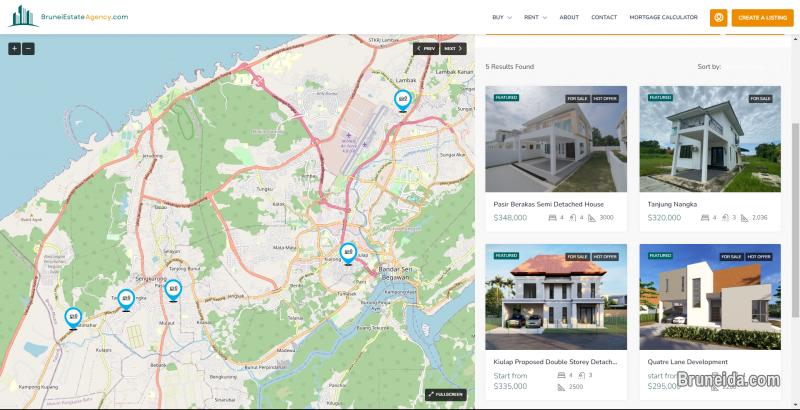Click the BruneiEstateAgency.com logo
Screen dimensions: 800x410
click(69, 16)
